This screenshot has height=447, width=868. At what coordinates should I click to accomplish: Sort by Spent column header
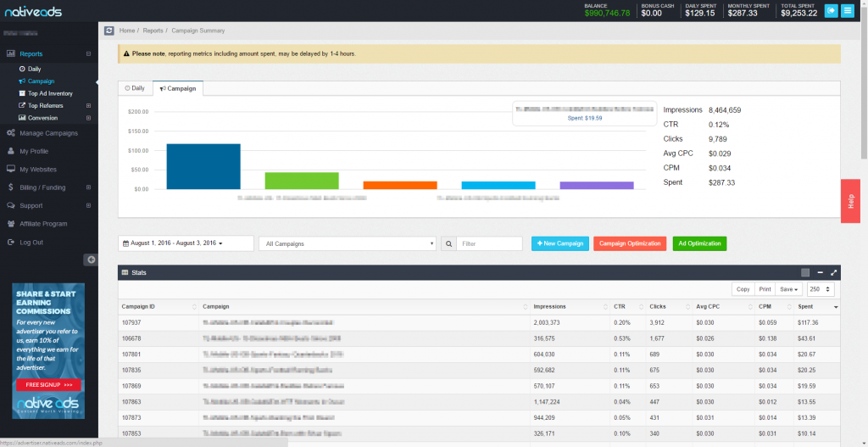[x=816, y=306]
